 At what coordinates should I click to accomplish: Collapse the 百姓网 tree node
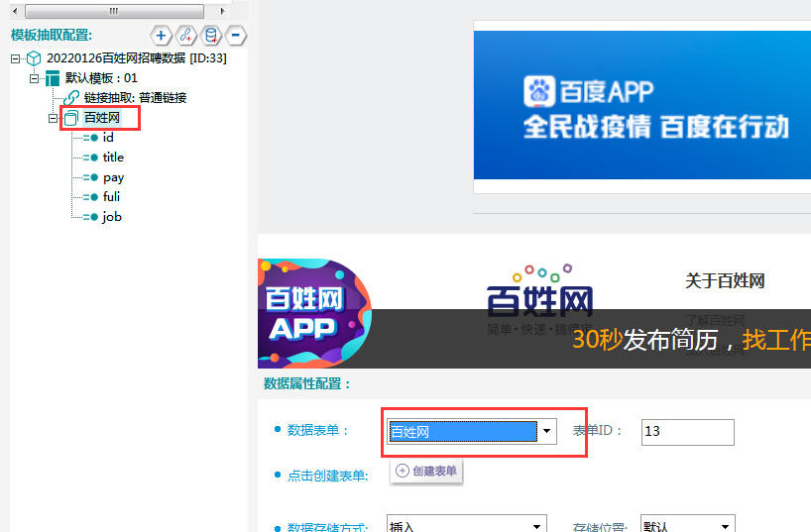(53, 119)
